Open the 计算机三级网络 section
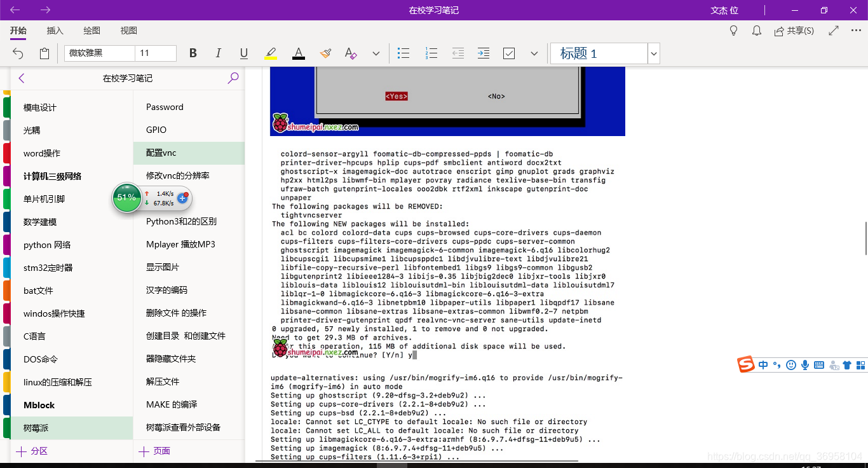This screenshot has width=868, height=468. point(72,176)
